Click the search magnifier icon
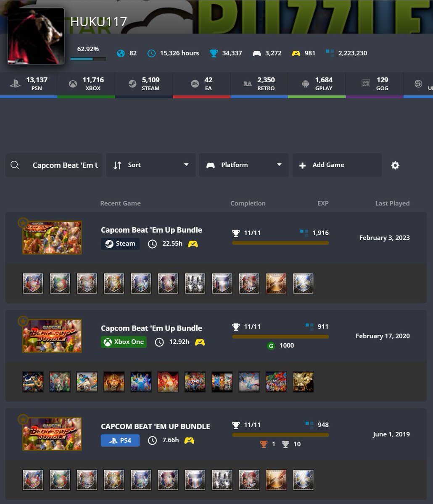 15,165
